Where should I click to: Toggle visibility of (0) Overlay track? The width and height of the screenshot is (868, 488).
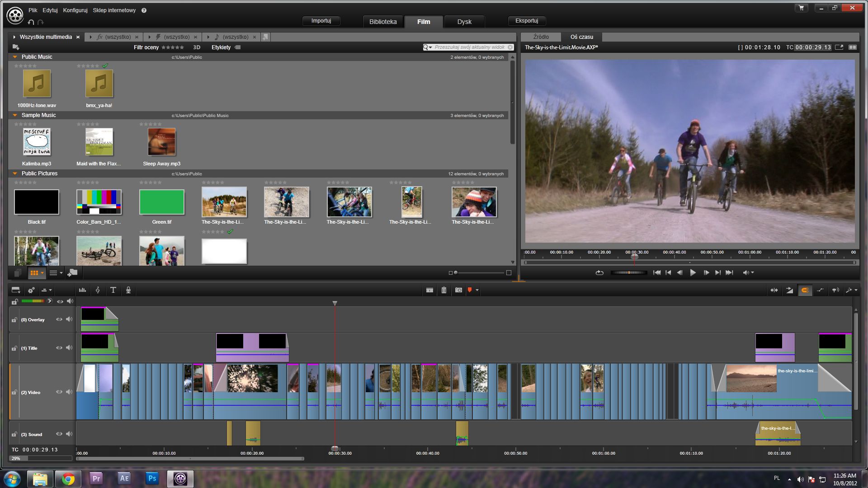point(60,320)
